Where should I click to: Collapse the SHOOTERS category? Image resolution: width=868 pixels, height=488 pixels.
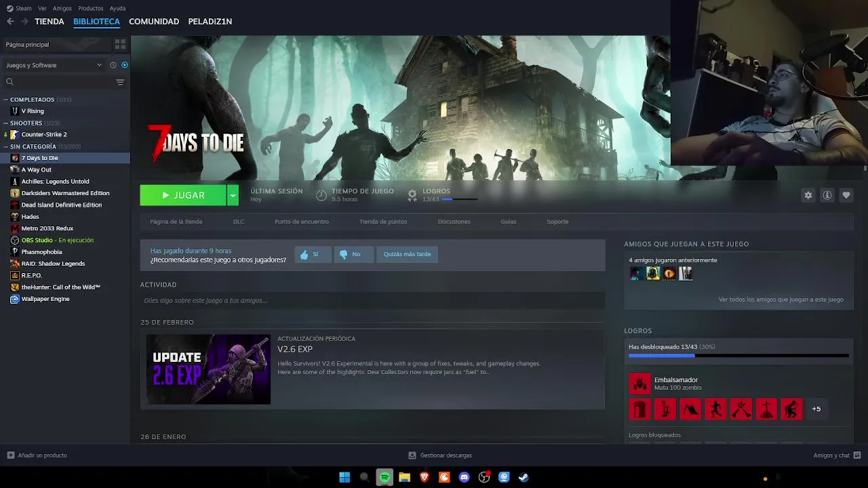point(5,123)
